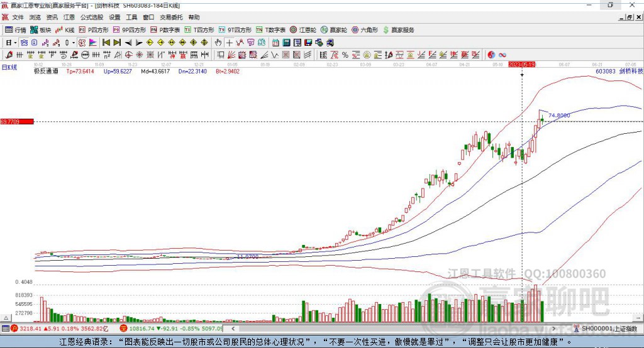Open the 江恩 menu
This screenshot has width=644, height=348.
click(69, 17)
